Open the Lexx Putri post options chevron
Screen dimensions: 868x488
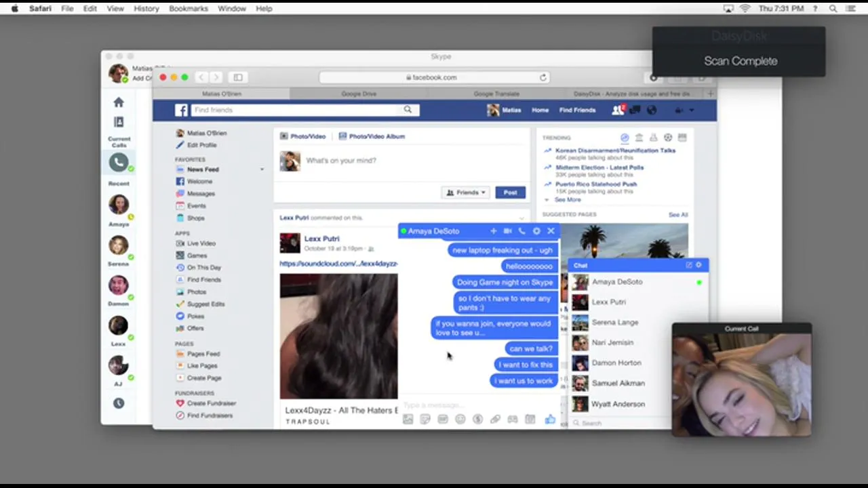tap(521, 218)
